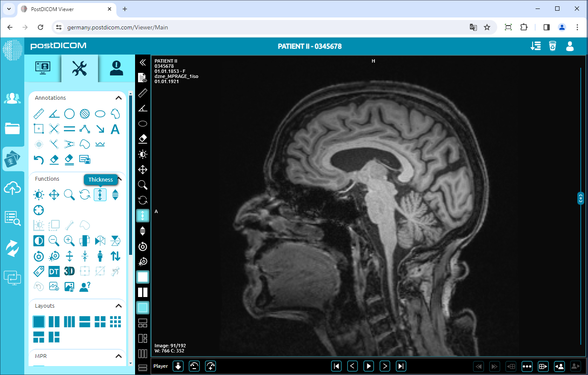This screenshot has width=588, height=375.
Task: Select the angle measurement tool
Action: pyautogui.click(x=54, y=113)
